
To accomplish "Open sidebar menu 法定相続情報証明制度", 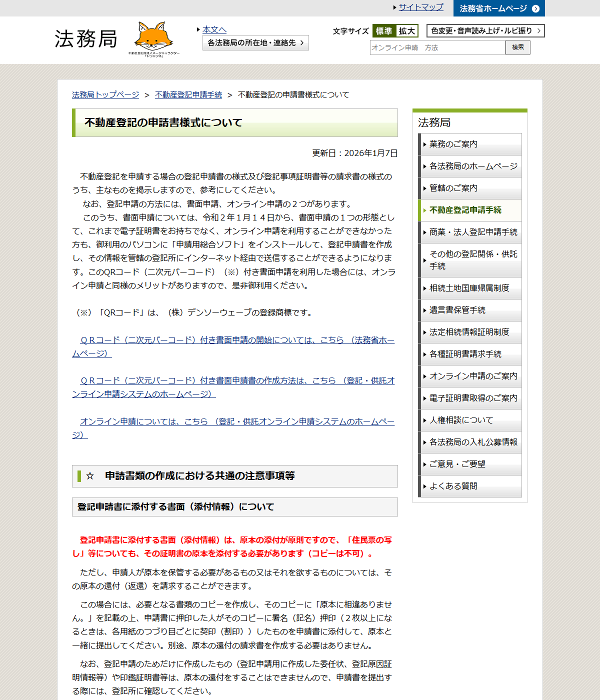I will [x=470, y=332].
